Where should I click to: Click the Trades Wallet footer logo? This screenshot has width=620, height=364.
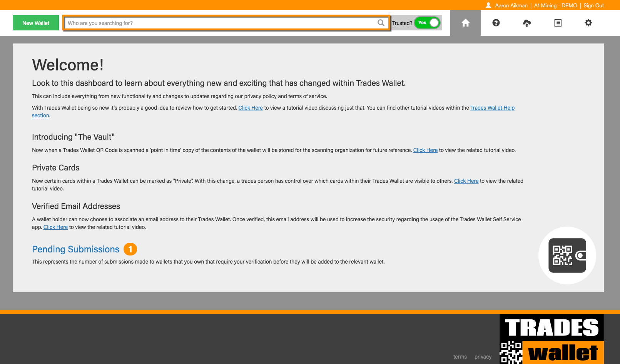coord(551,339)
